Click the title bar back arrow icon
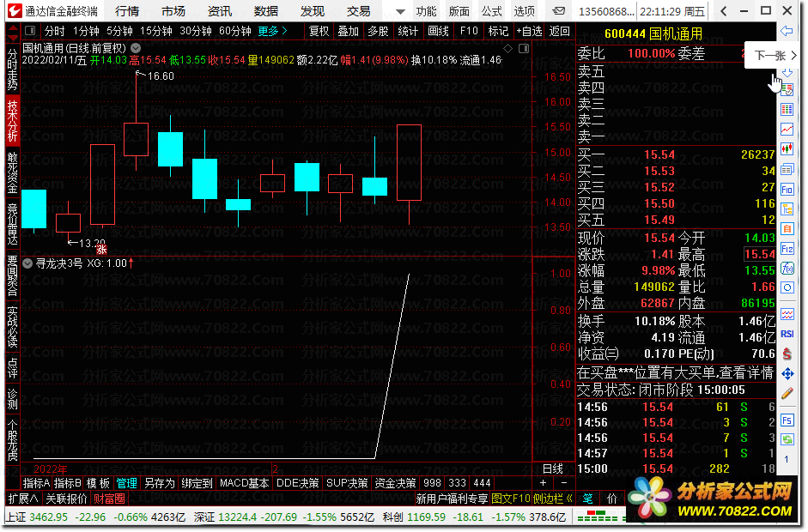This screenshot has width=808, height=532. [724, 11]
